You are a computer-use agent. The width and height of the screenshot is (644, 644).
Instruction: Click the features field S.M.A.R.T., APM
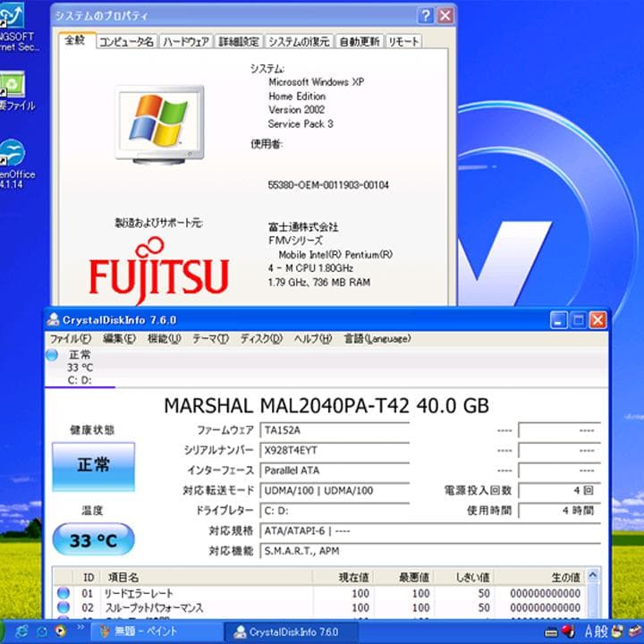(x=430, y=551)
